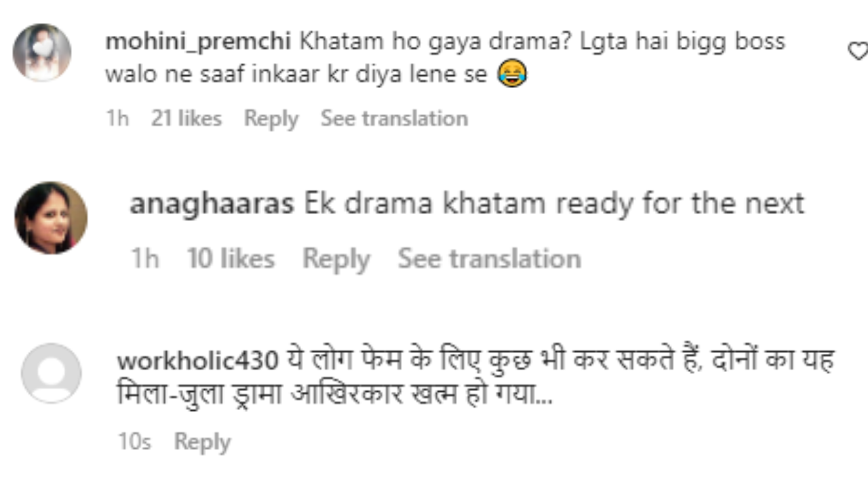Open mohini_premchi's profile picture

(x=42, y=53)
